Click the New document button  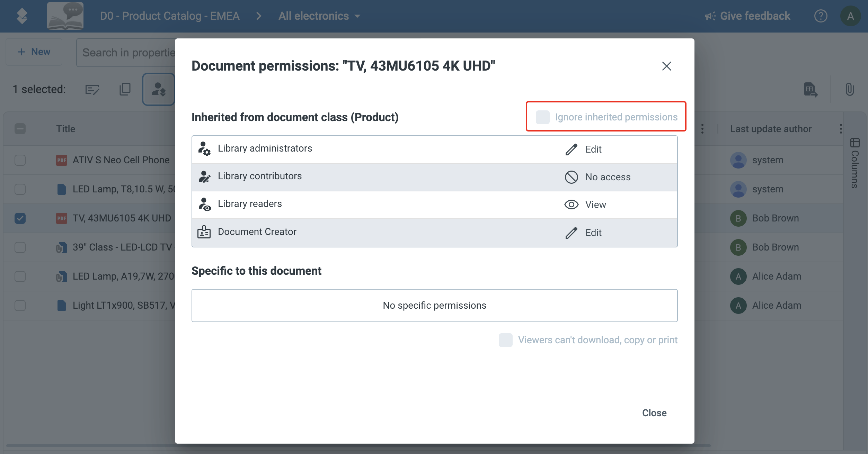(34, 52)
